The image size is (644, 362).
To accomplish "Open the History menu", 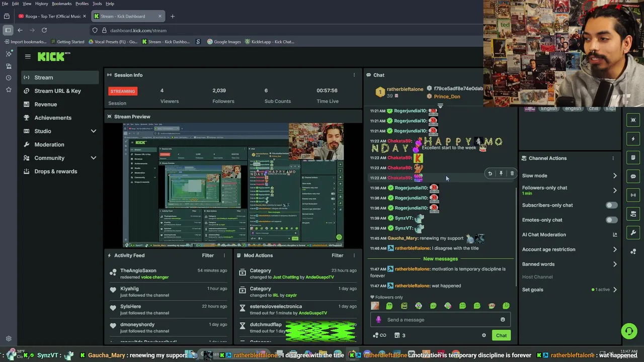I will (42, 4).
